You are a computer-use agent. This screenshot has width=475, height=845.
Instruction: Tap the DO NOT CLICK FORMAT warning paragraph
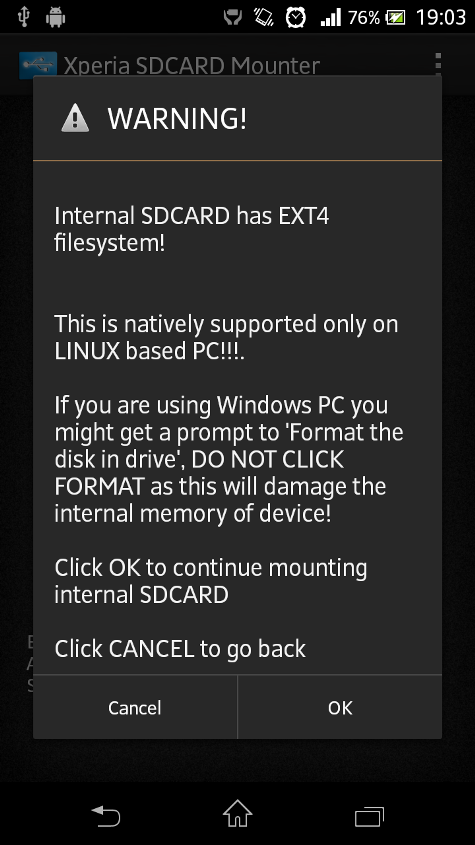229,459
